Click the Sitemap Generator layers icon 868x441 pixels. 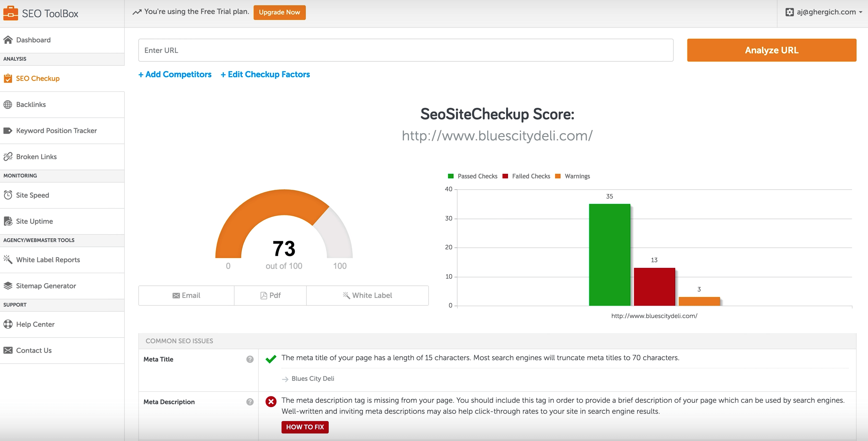point(8,286)
